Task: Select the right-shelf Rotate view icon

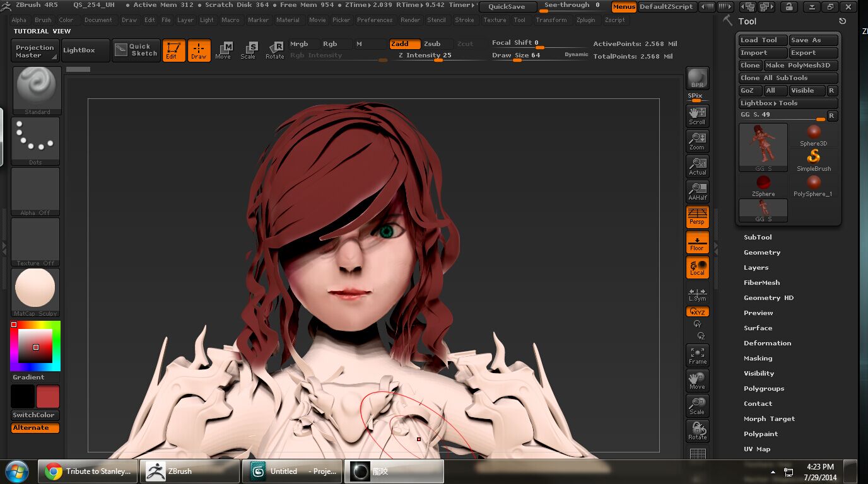Action: point(697,430)
